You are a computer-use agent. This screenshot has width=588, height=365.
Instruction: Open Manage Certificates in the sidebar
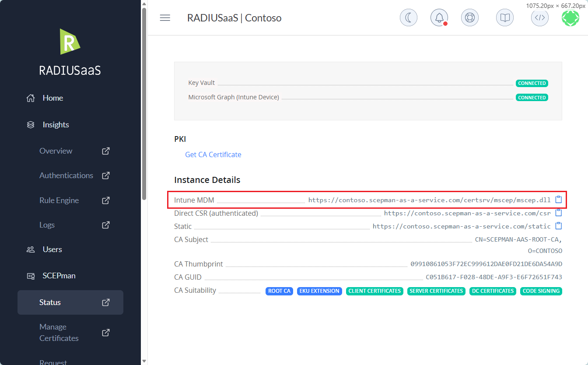[x=59, y=333]
